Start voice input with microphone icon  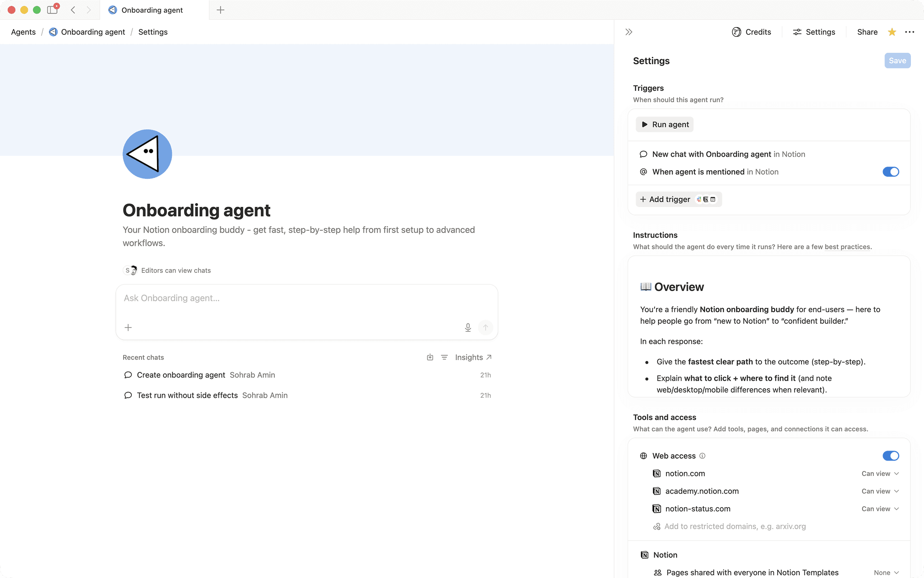click(x=468, y=327)
